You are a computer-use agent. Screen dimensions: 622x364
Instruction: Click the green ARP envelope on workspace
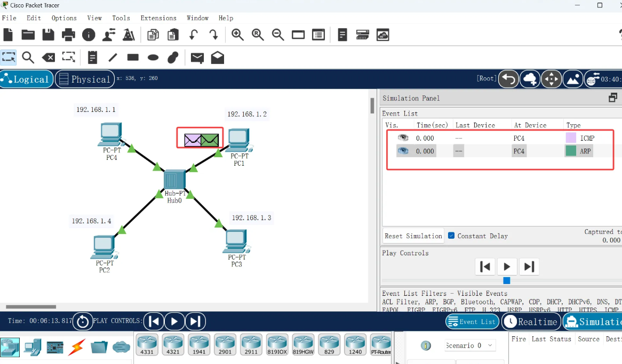click(x=210, y=140)
